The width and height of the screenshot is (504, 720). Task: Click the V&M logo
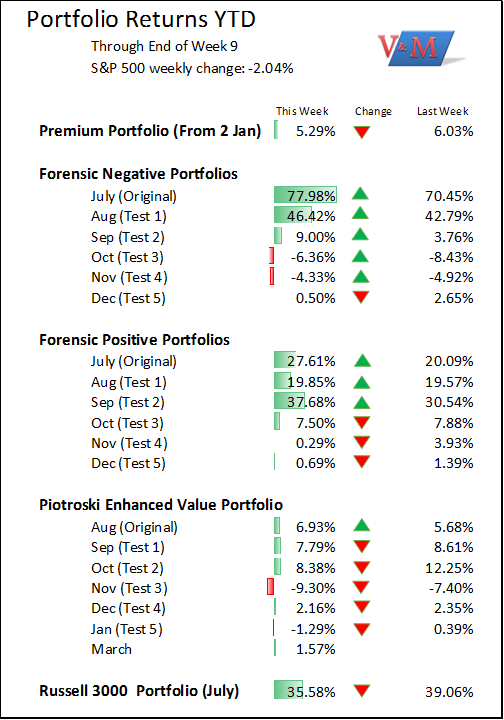421,48
